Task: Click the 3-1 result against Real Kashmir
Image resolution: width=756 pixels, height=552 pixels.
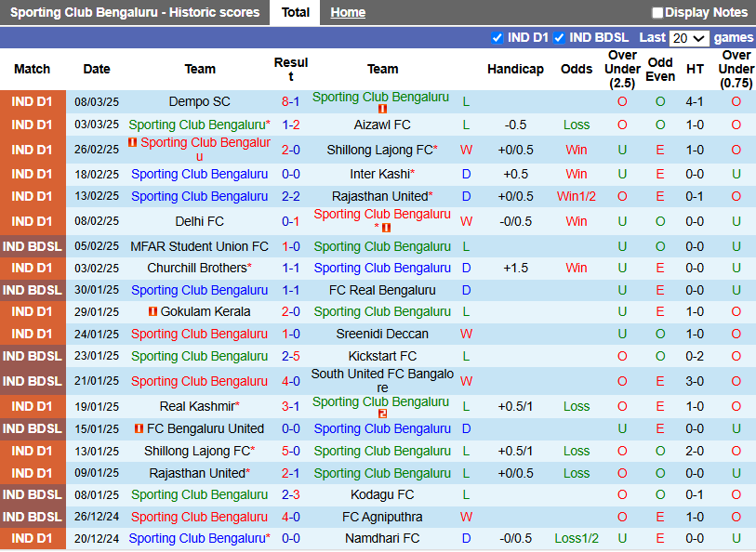Action: click(x=291, y=406)
